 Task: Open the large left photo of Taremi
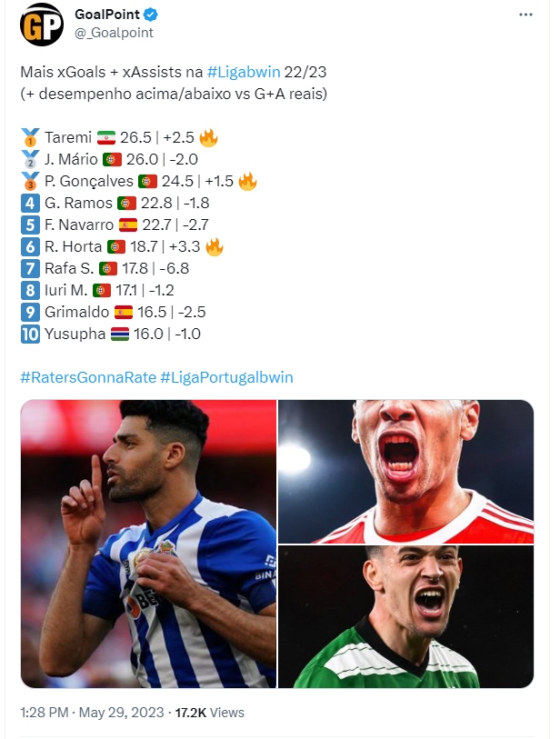(x=148, y=544)
